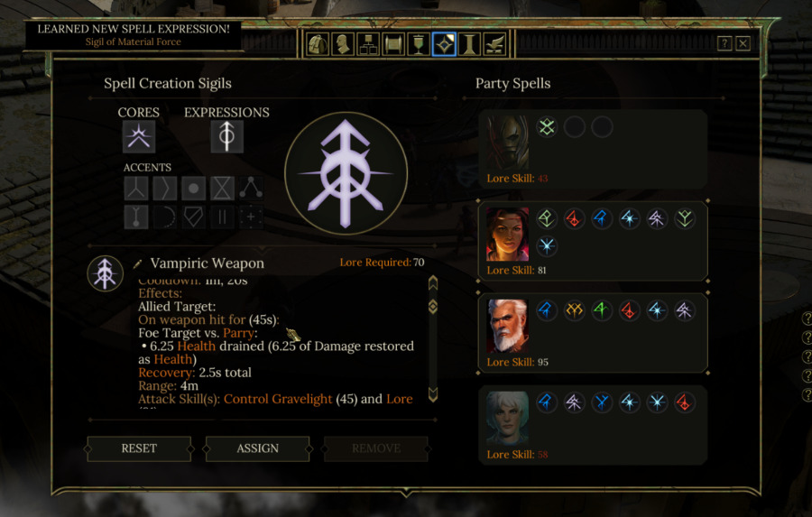
Task: Click the diamond scroll handle in description
Action: tap(433, 307)
